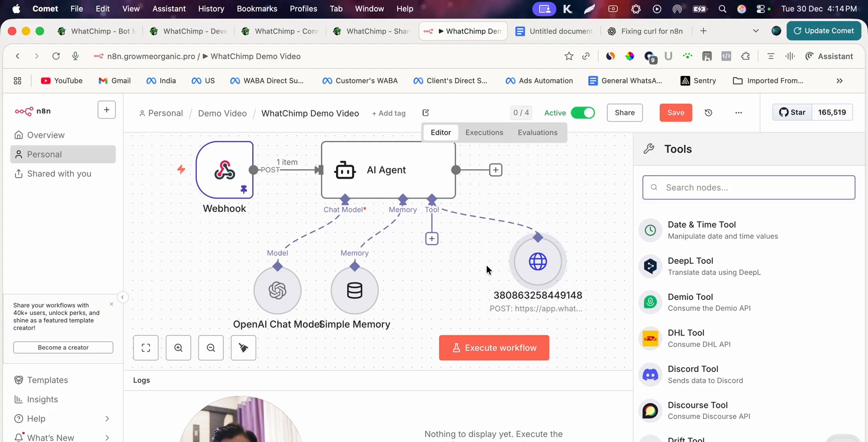Click the browser address bar URL
868x442 pixels.
(x=204, y=56)
